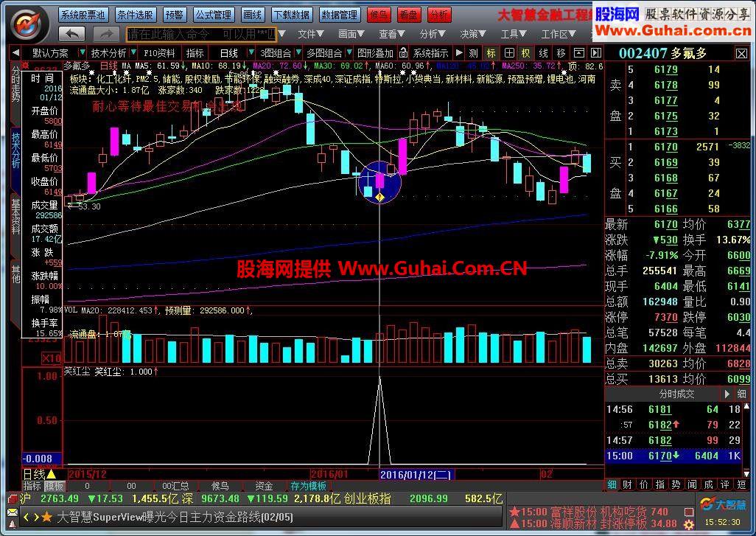Open the 多图组合 dropdown arrow
756x536 pixels.
(349, 52)
